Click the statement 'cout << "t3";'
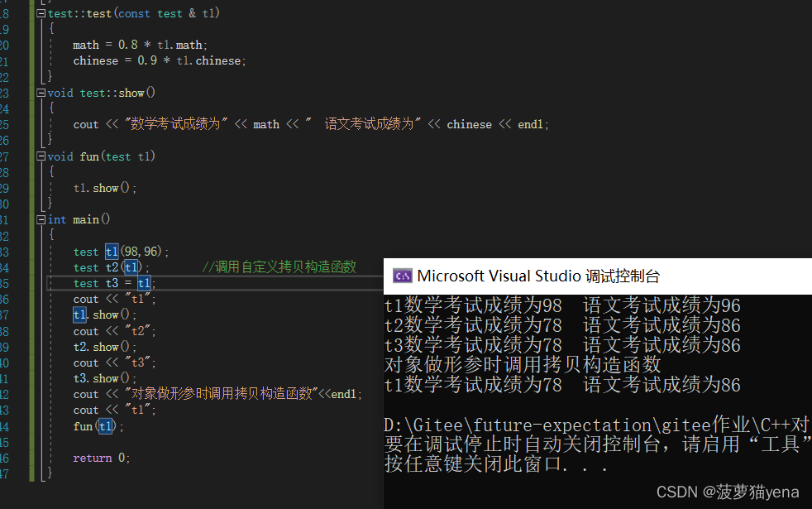 [114, 363]
